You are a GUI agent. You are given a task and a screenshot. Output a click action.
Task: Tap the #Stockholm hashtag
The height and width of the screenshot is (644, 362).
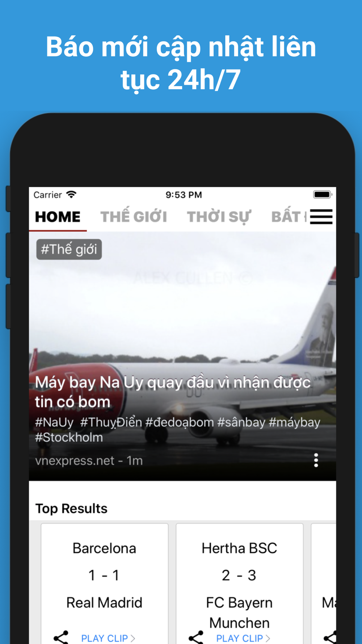(69, 438)
